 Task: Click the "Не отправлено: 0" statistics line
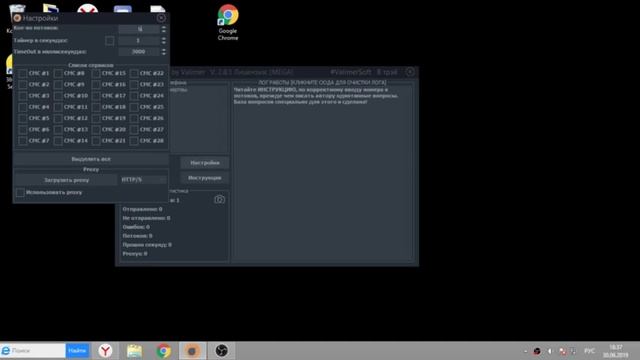(x=146, y=218)
